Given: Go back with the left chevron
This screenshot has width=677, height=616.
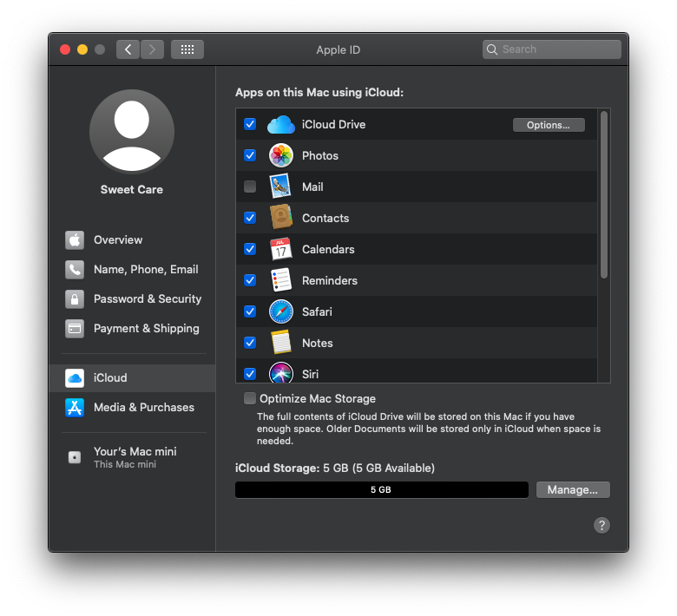Looking at the screenshot, I should 128,49.
